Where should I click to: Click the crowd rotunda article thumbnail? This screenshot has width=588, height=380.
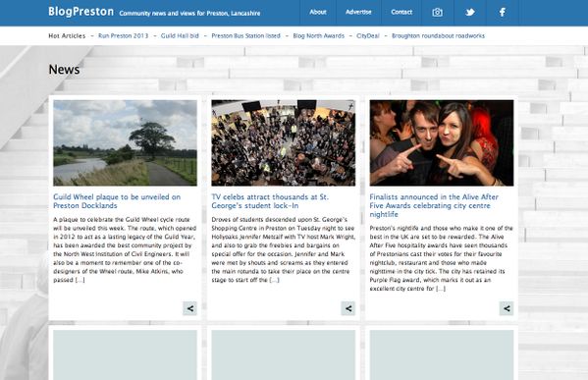point(283,143)
